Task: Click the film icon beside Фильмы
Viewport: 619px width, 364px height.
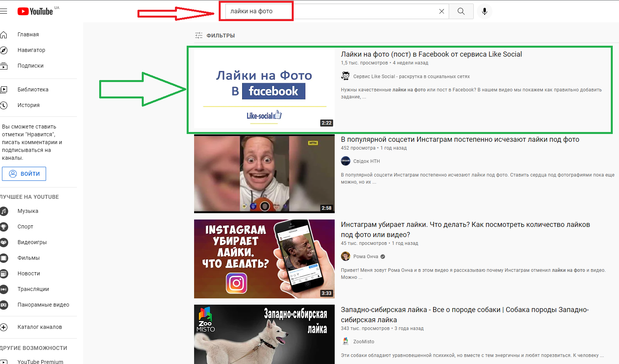Action: (4, 258)
